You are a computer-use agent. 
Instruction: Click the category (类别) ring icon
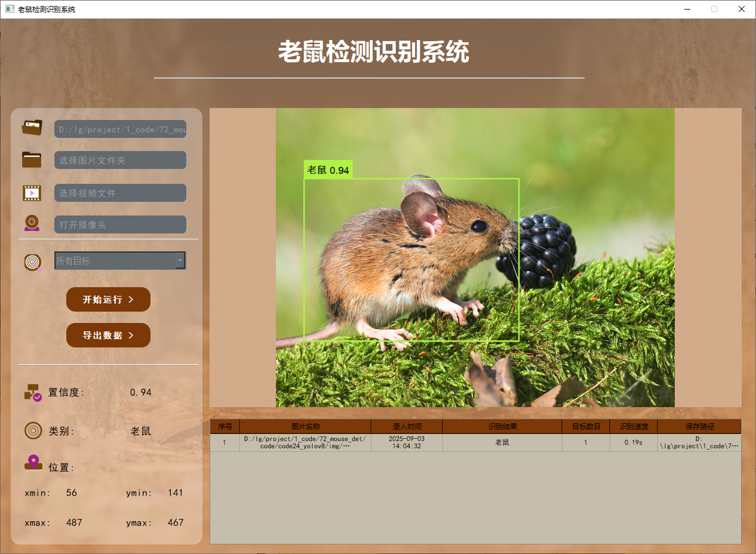33,430
